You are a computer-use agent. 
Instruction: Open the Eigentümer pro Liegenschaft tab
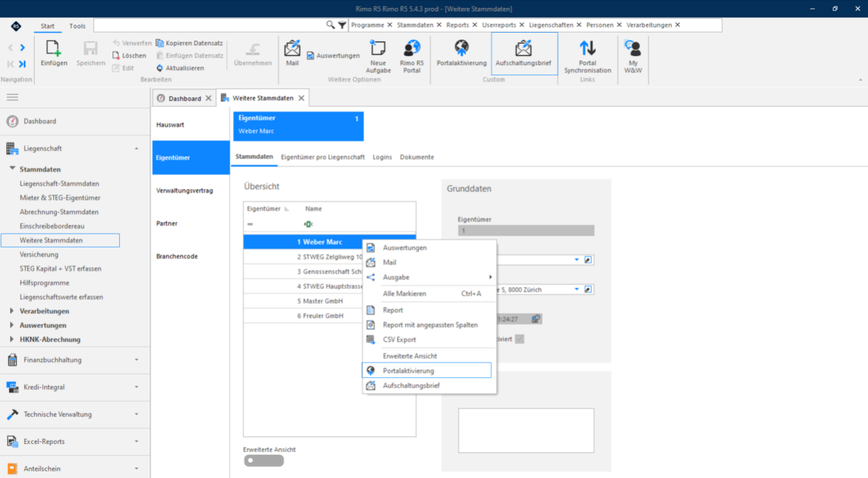point(323,157)
